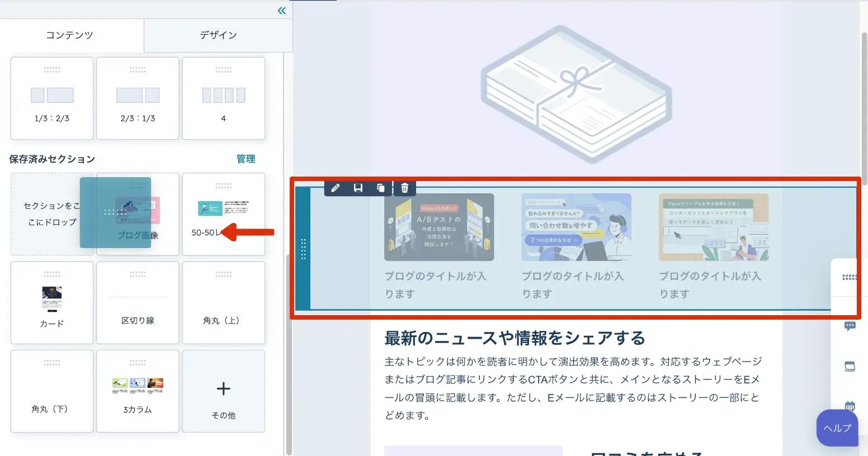This screenshot has height=456, width=868.
Task: Click the window panel icon on right rail
Action: [850, 367]
